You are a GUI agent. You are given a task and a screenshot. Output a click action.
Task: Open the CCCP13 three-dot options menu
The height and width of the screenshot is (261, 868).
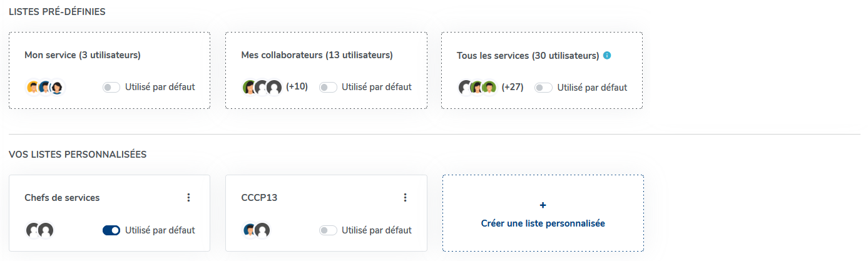click(405, 198)
